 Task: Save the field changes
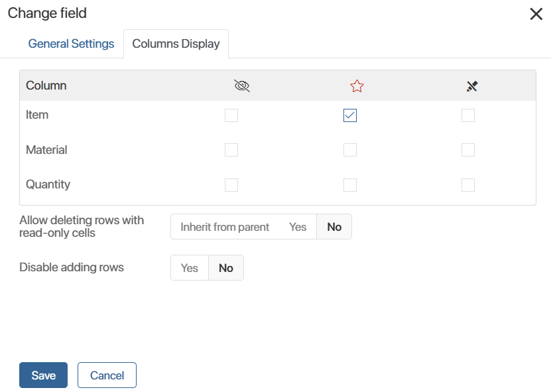(x=43, y=375)
